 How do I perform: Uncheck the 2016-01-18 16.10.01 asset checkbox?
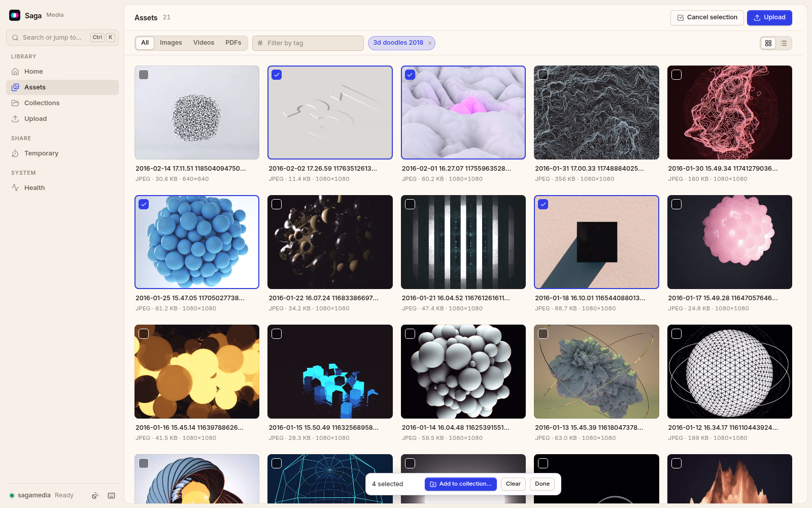point(543,204)
